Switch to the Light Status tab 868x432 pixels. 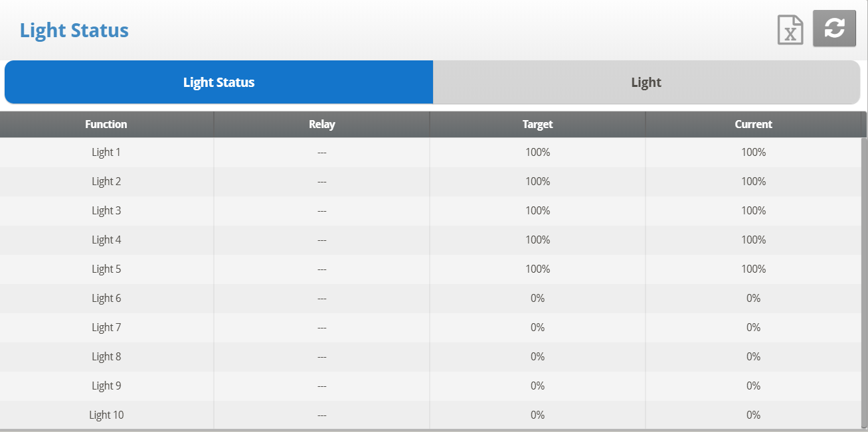218,82
